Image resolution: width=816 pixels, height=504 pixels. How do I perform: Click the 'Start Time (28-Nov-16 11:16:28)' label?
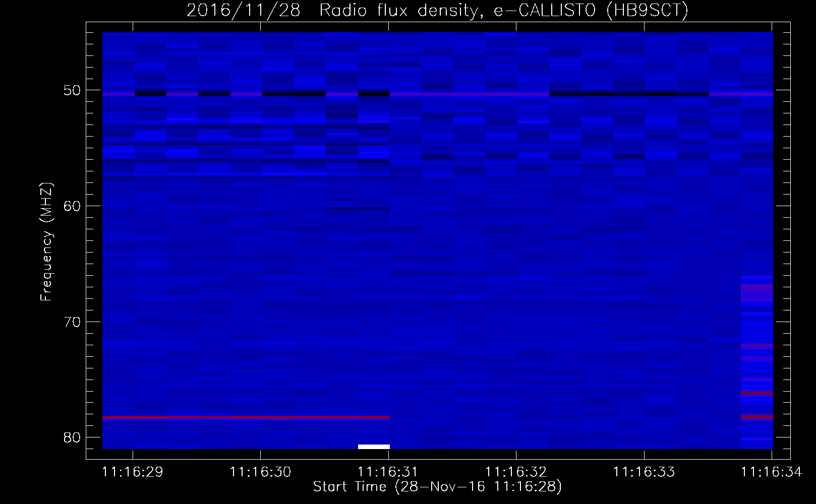click(437, 487)
